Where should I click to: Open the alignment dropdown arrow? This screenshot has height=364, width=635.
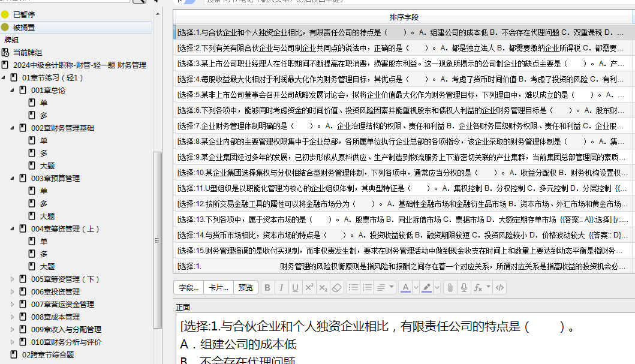(392, 287)
